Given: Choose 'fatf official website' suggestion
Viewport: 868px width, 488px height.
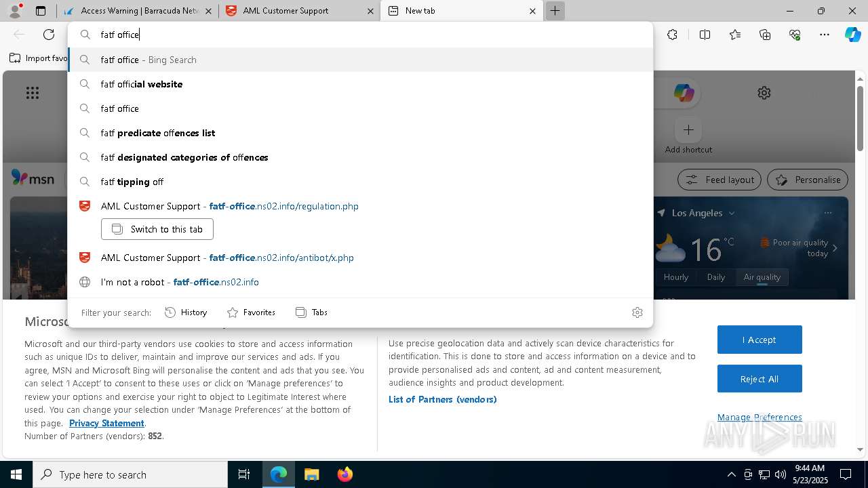Looking at the screenshot, I should click(x=360, y=84).
